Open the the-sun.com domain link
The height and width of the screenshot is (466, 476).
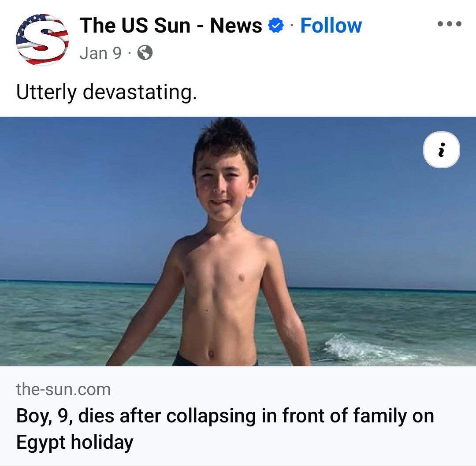(x=63, y=389)
